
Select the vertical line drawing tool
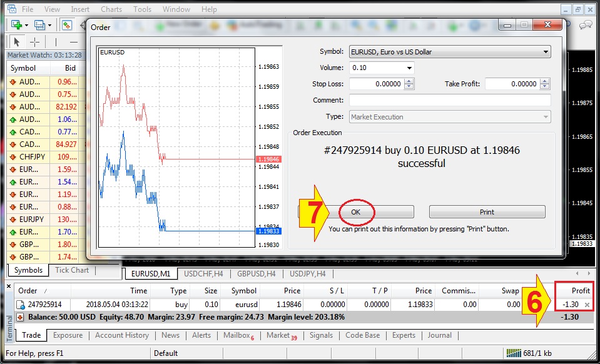coord(56,42)
